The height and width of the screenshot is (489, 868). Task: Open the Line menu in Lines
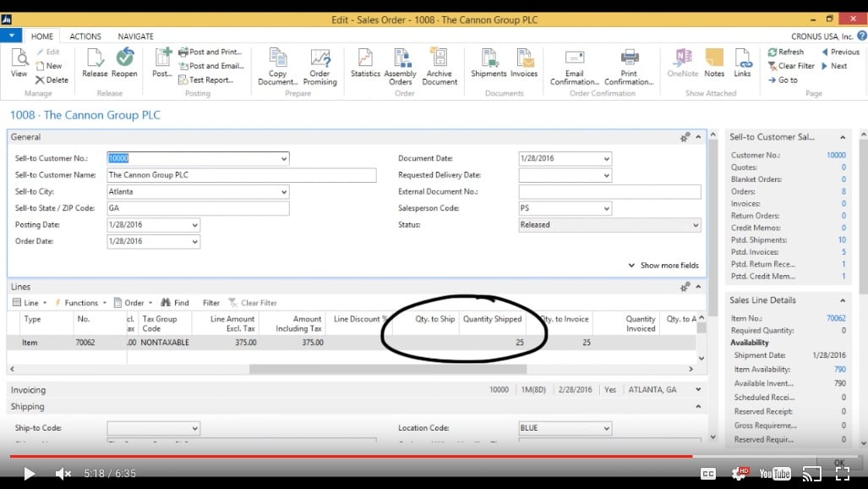click(x=30, y=303)
